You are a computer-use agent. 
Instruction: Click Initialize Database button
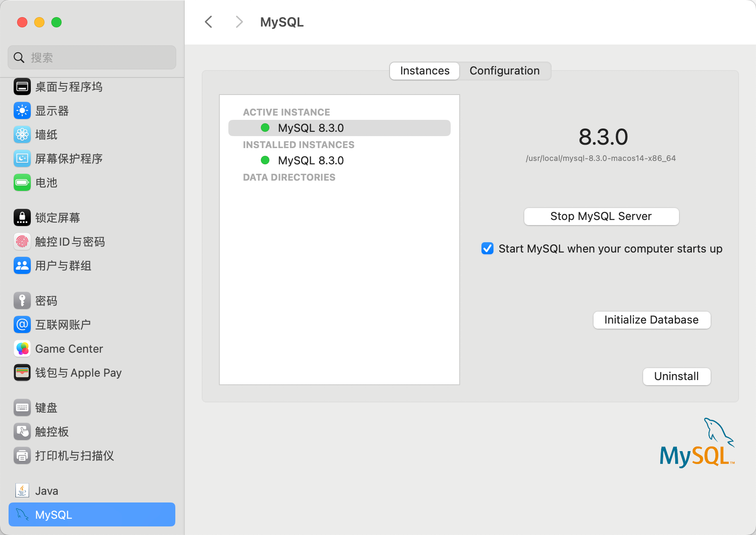[x=652, y=320]
